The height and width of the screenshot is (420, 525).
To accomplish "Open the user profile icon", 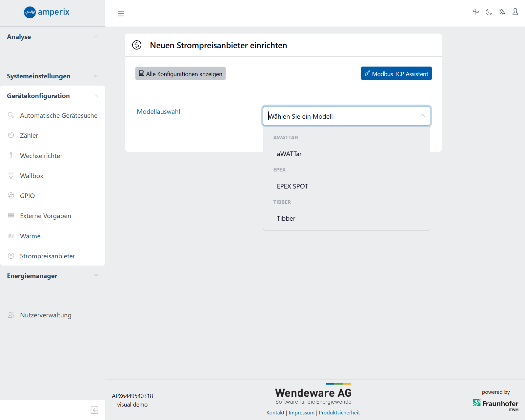I will (x=515, y=12).
